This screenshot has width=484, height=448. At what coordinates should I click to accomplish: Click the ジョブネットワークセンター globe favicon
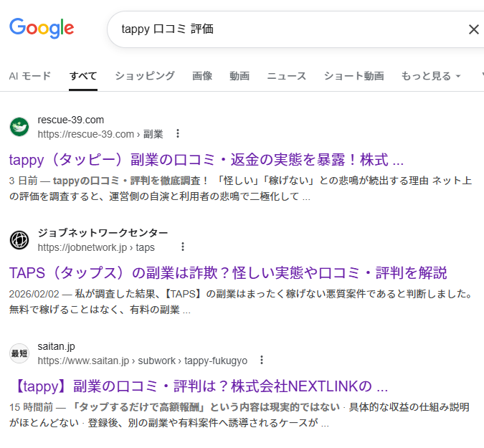point(19,240)
